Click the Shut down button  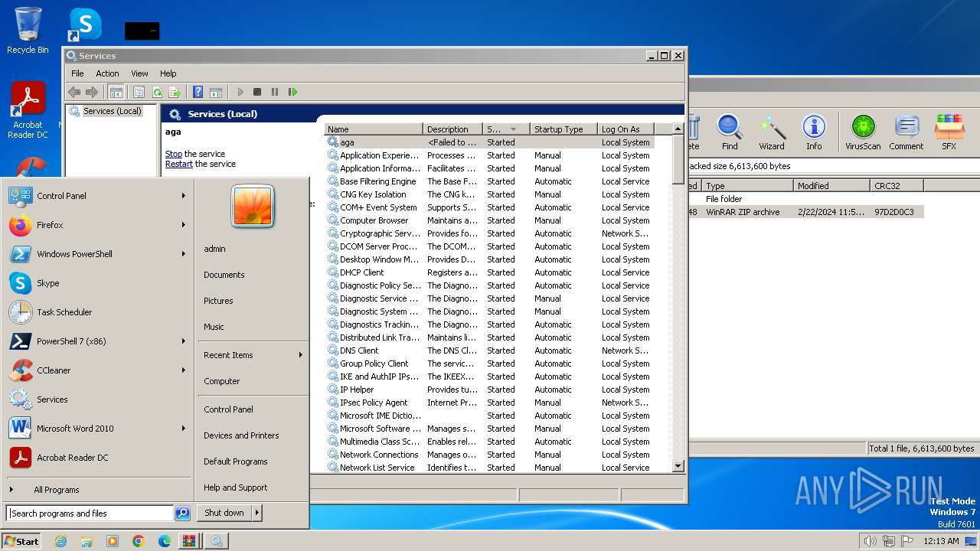pos(224,513)
